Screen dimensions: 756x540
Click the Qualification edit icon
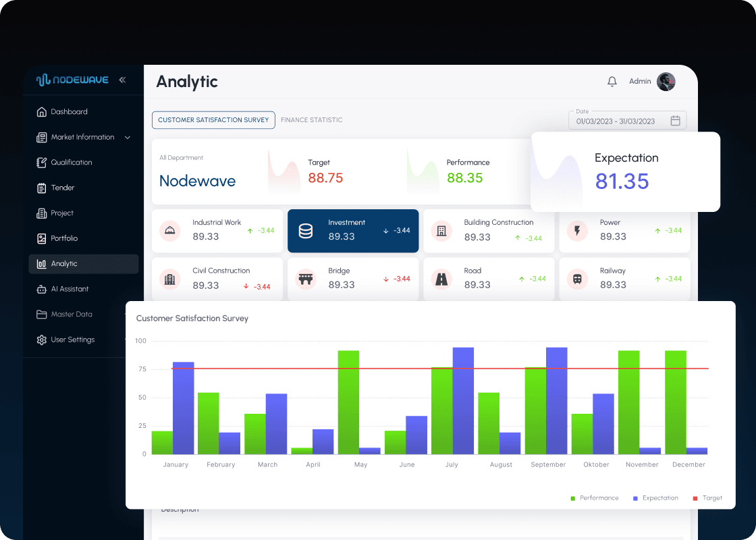(x=41, y=163)
